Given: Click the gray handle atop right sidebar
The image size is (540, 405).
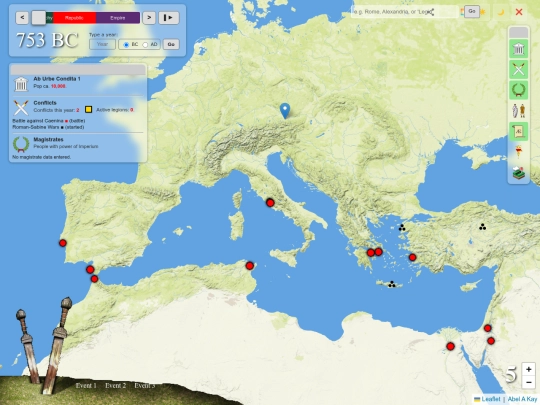Looking at the screenshot, I should click(518, 33).
